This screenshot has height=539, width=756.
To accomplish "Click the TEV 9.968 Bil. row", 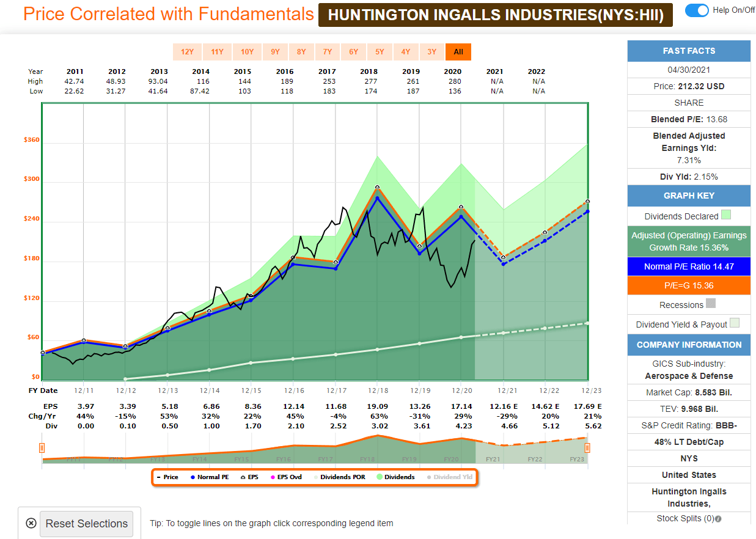I will [x=689, y=409].
